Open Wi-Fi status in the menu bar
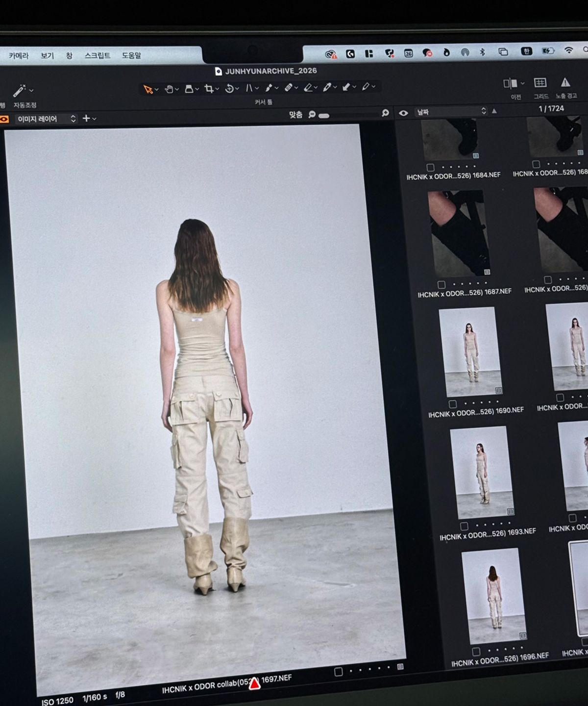Image resolution: width=588 pixels, height=706 pixels. point(569,50)
